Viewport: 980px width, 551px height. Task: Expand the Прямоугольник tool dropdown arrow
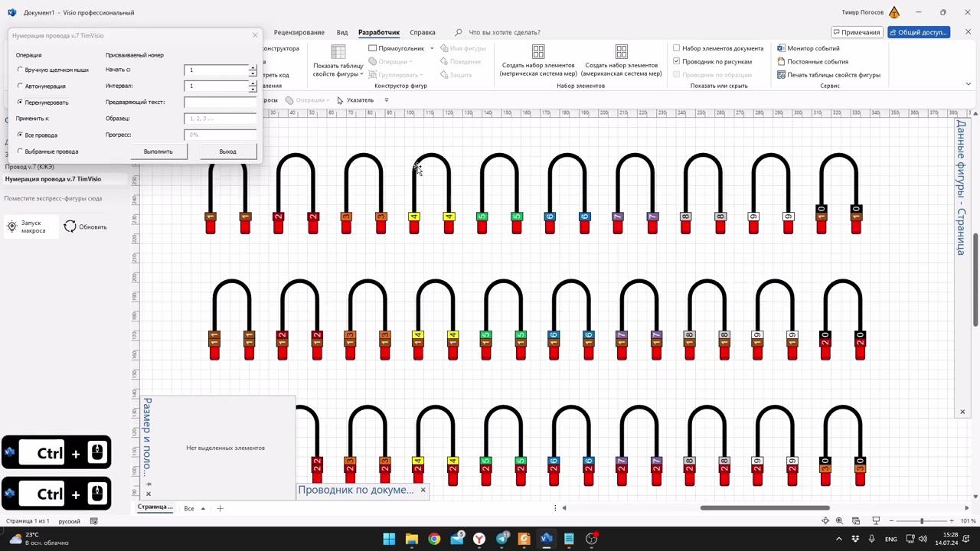coord(432,48)
